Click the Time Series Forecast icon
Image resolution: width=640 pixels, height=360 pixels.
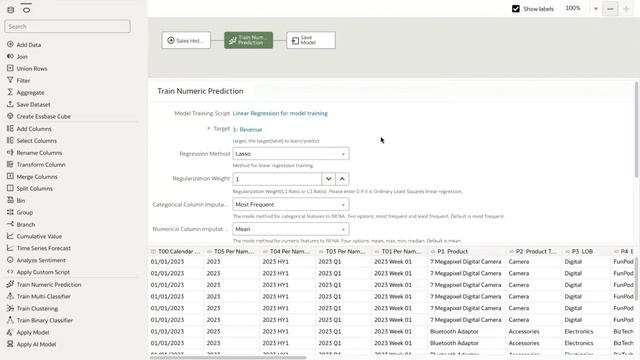click(10, 248)
